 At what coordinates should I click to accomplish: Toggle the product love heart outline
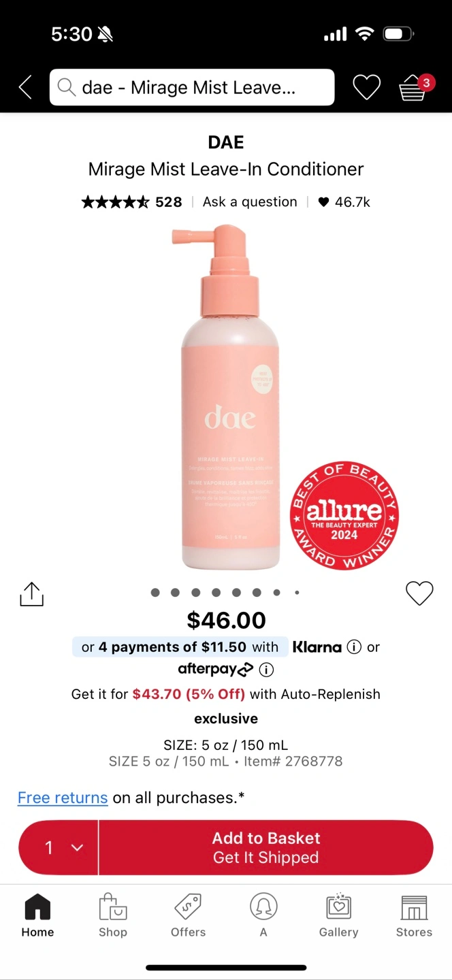[419, 593]
